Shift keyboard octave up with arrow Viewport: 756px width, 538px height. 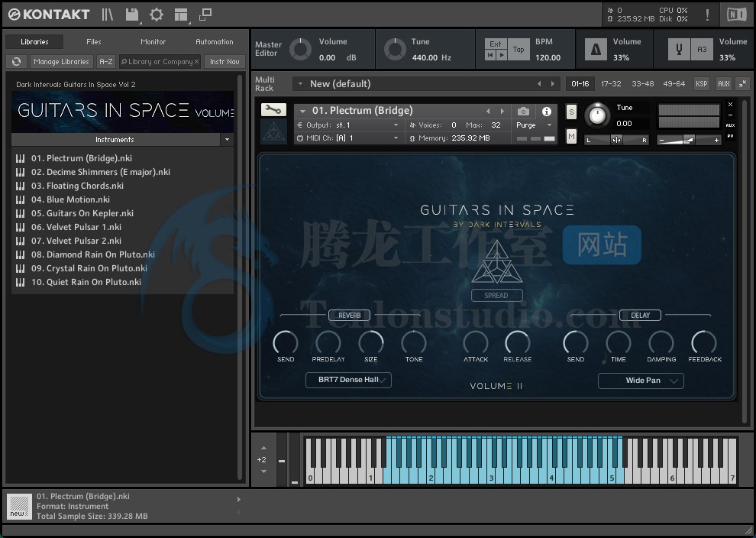coord(263,449)
